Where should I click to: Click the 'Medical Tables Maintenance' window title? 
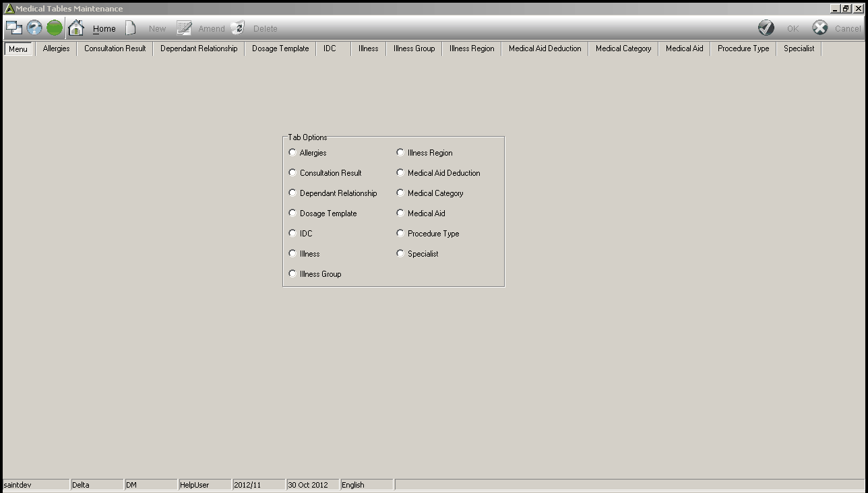pyautogui.click(x=69, y=9)
